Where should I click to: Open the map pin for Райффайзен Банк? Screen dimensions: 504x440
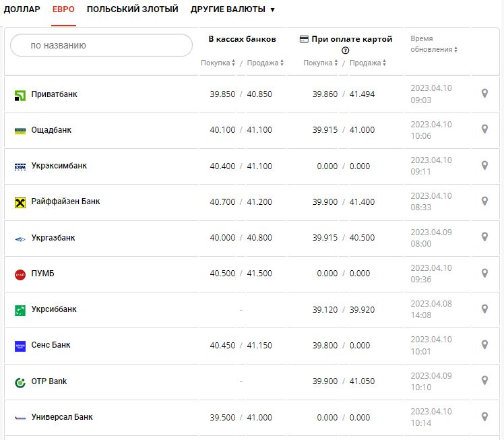pyautogui.click(x=484, y=201)
